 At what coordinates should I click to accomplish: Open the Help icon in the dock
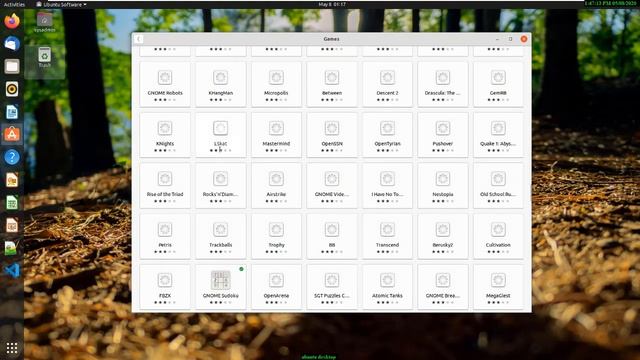[12, 157]
